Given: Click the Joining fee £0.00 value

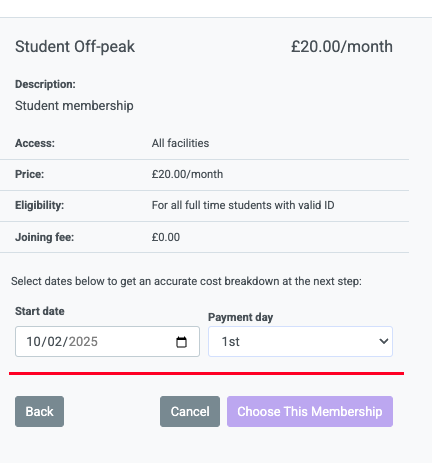Looking at the screenshot, I should pyautogui.click(x=166, y=237).
